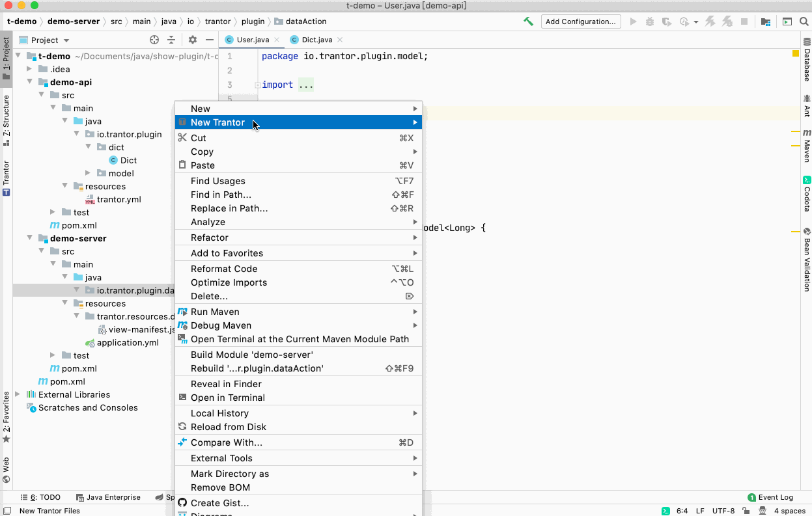812x516 pixels.
Task: Expand the .idea folder
Action: tap(30, 69)
